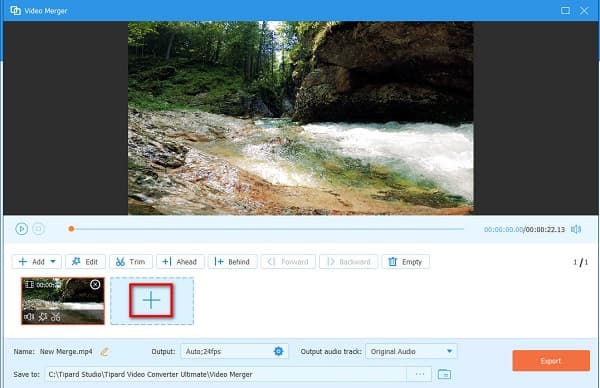Clear all clips with Empty
600x388 pixels.
pos(405,262)
